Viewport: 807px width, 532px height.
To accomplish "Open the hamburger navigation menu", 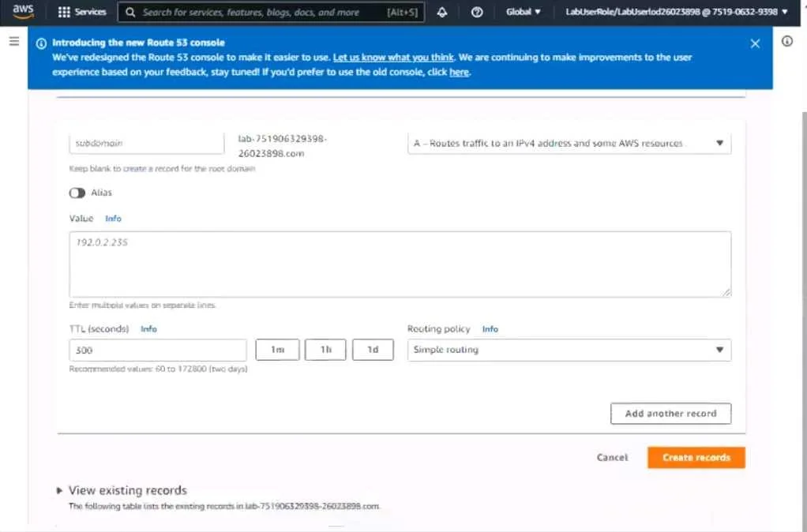I will [14, 42].
